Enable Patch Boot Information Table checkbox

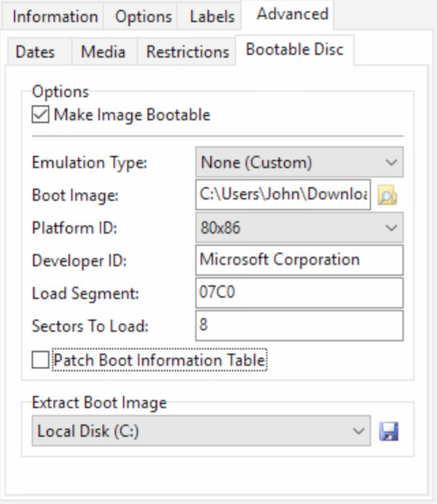coord(41,360)
